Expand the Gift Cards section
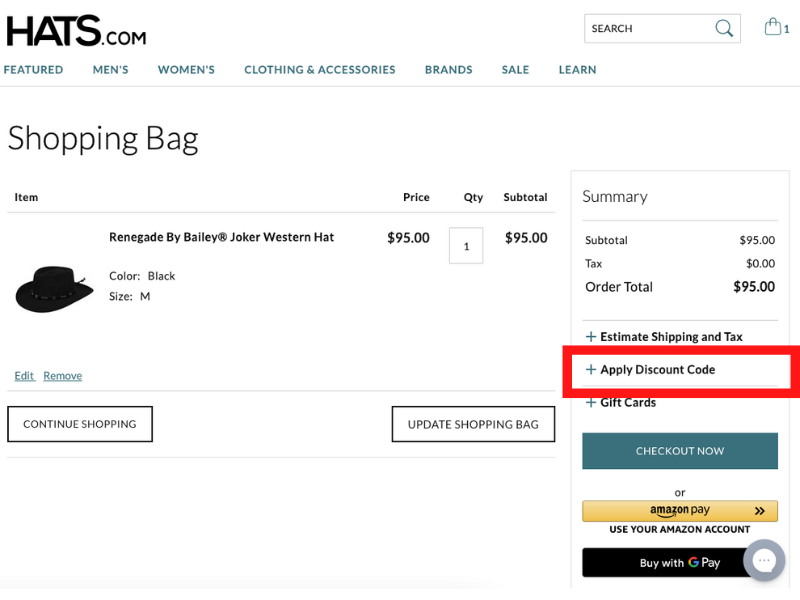Viewport: 800px width, 600px height. 628,402
